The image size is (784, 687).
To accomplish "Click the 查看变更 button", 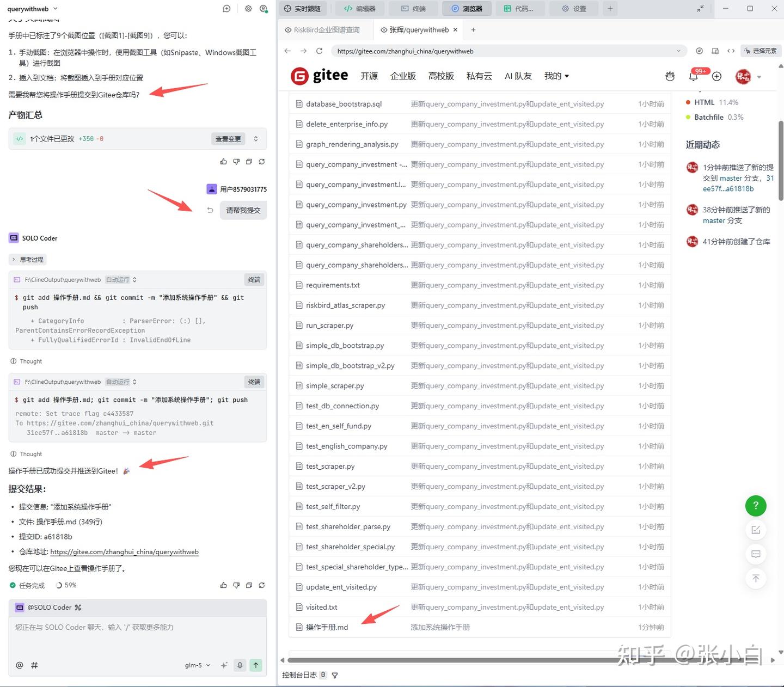I will pyautogui.click(x=228, y=139).
